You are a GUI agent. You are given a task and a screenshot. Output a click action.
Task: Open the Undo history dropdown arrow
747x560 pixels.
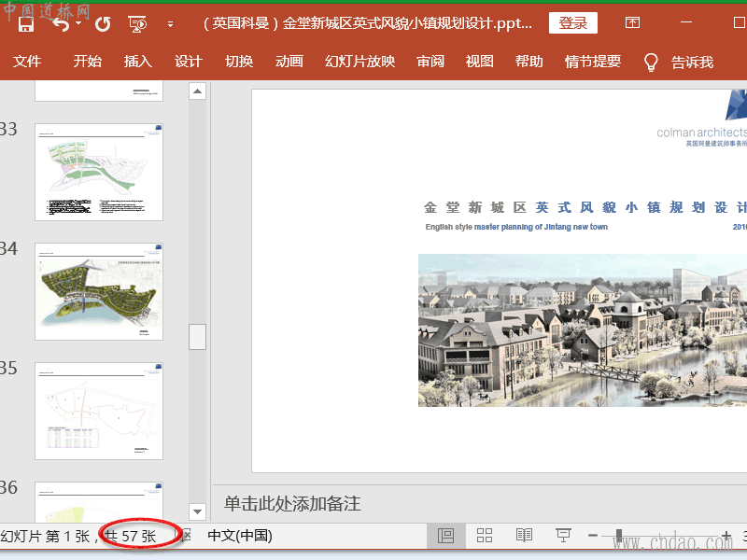[79, 23]
